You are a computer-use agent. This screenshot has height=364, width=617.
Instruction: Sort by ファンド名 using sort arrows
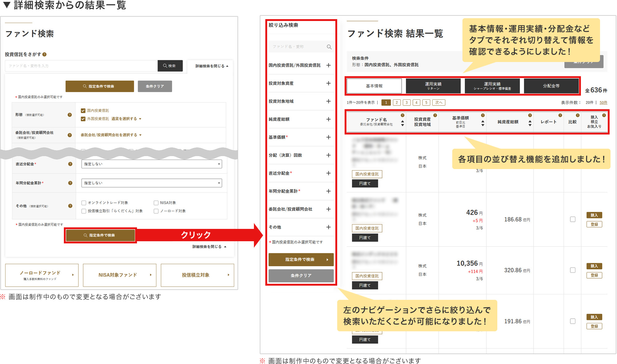coord(402,123)
